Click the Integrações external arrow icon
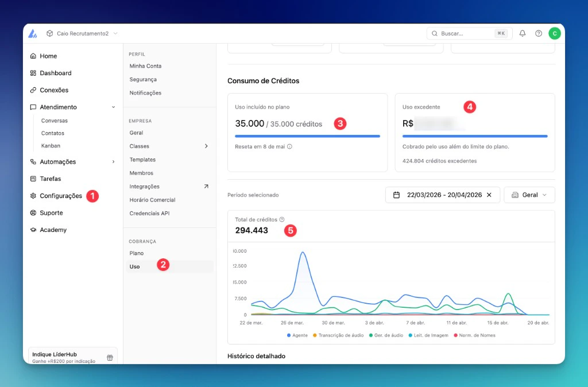The width and height of the screenshot is (588, 387). pos(206,186)
